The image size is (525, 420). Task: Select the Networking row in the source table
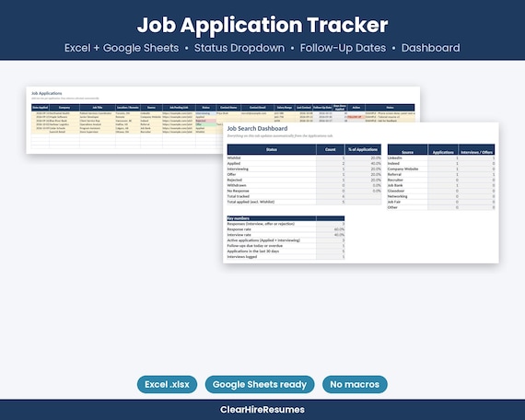pos(441,196)
